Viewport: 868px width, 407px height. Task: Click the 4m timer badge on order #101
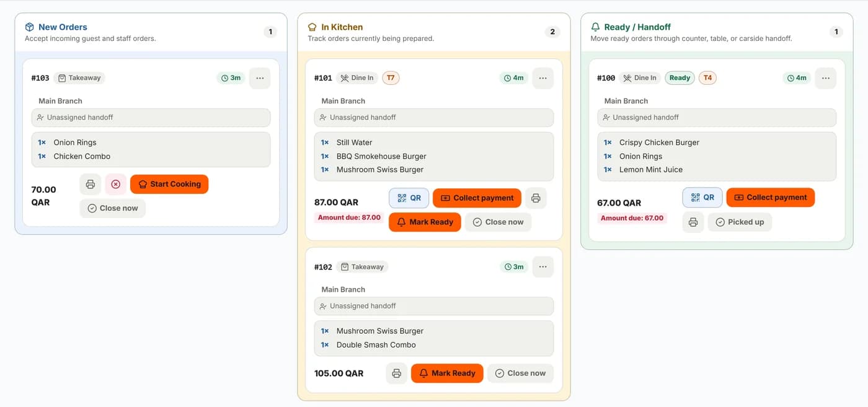click(x=514, y=78)
